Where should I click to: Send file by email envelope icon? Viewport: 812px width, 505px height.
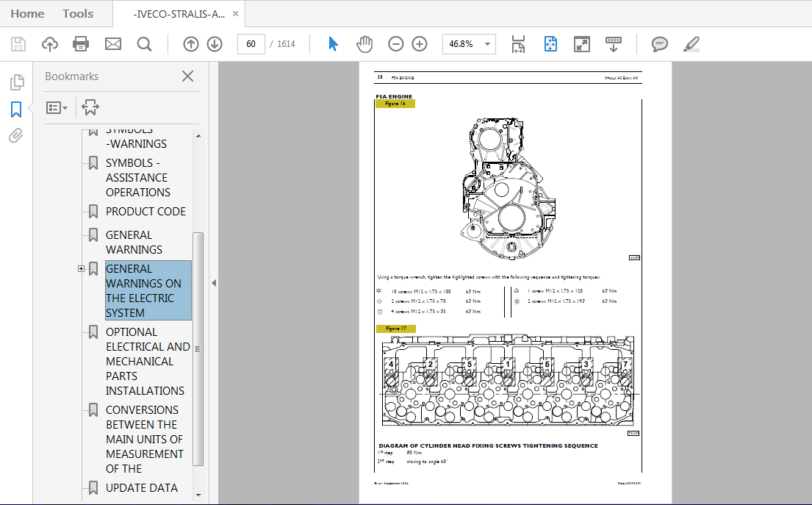[113, 44]
